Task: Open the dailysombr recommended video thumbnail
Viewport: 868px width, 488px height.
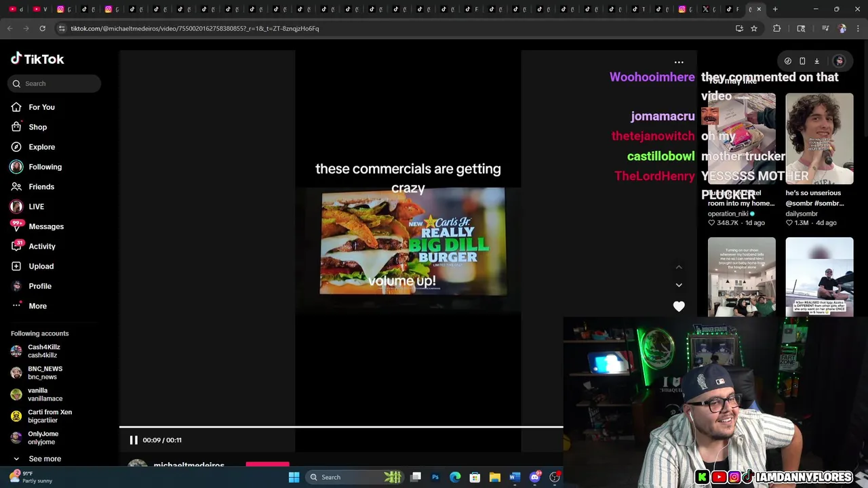Action: pyautogui.click(x=819, y=139)
